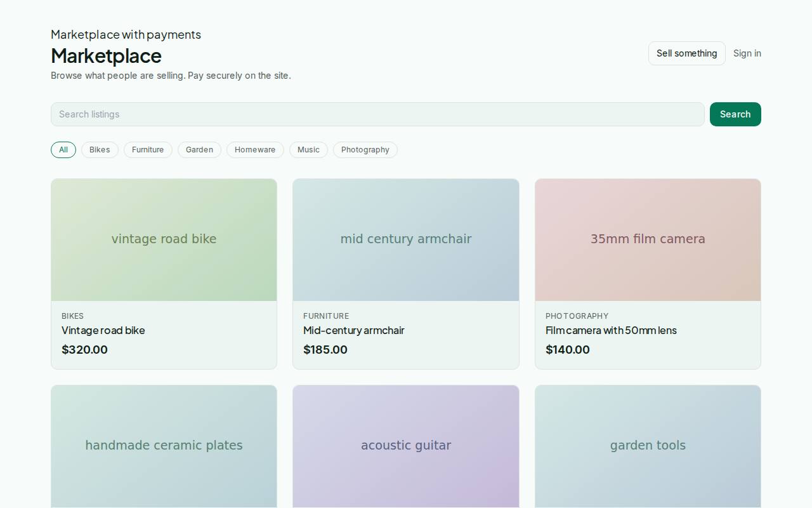The image size is (812, 508).
Task: Choose the Homeware category chip
Action: [255, 150]
